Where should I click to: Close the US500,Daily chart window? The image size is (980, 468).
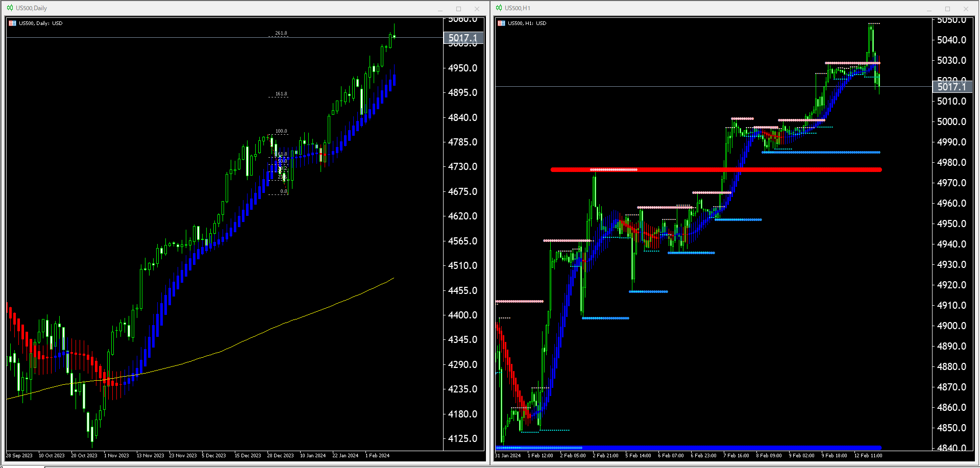[477, 9]
